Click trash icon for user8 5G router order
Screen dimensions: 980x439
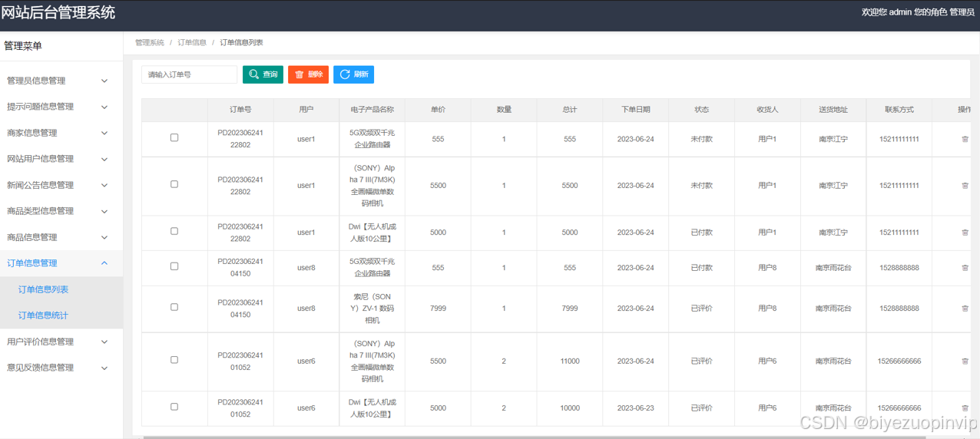pyautogui.click(x=965, y=268)
